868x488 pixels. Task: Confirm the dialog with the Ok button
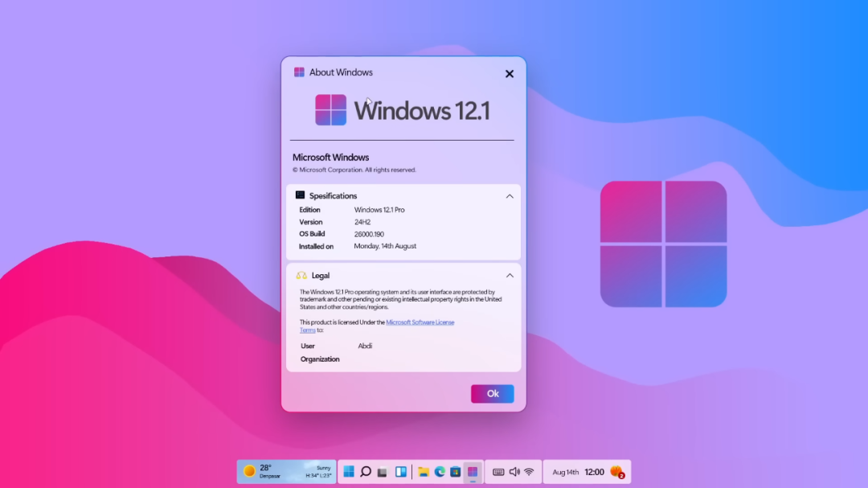(492, 393)
